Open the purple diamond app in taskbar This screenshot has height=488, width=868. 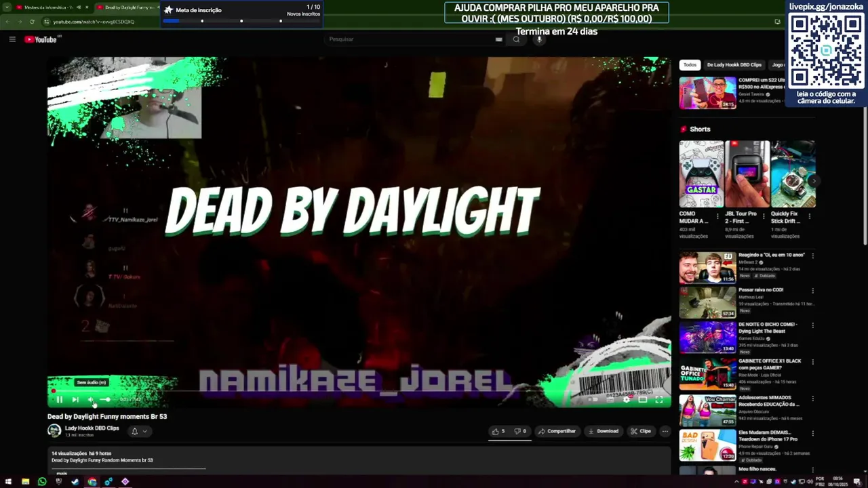click(x=125, y=482)
